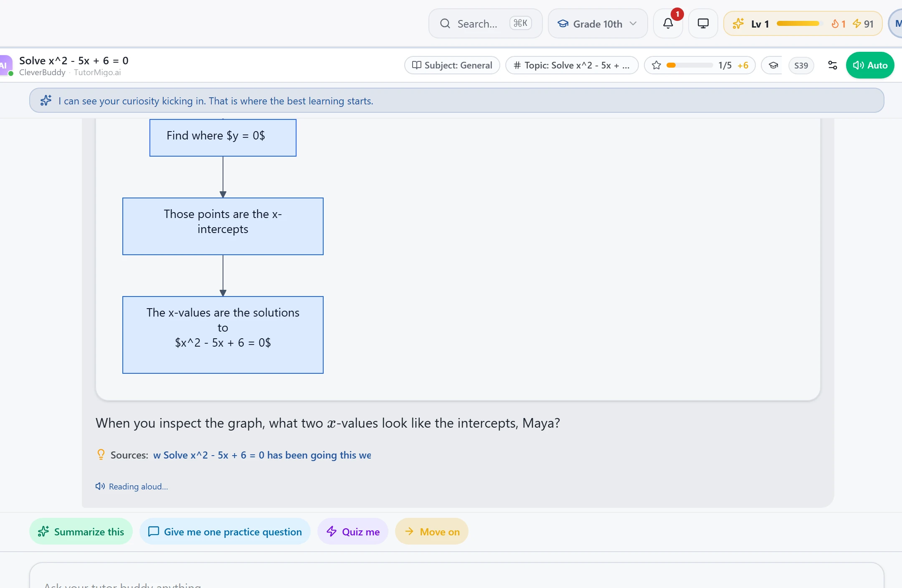Screen dimensions: 902x588
Task: Click the Reading aloud speaker icon
Action: point(100,486)
